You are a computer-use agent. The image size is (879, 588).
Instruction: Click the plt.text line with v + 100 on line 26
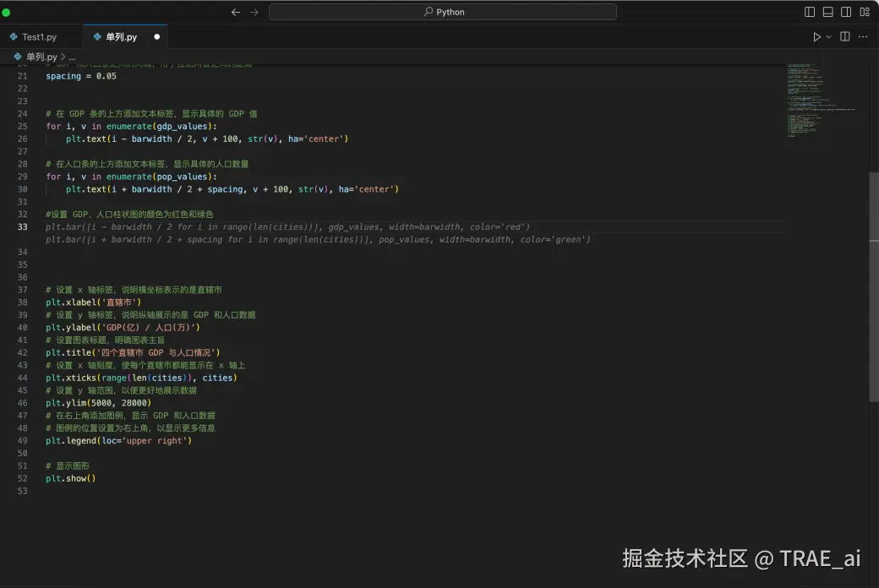tap(207, 139)
